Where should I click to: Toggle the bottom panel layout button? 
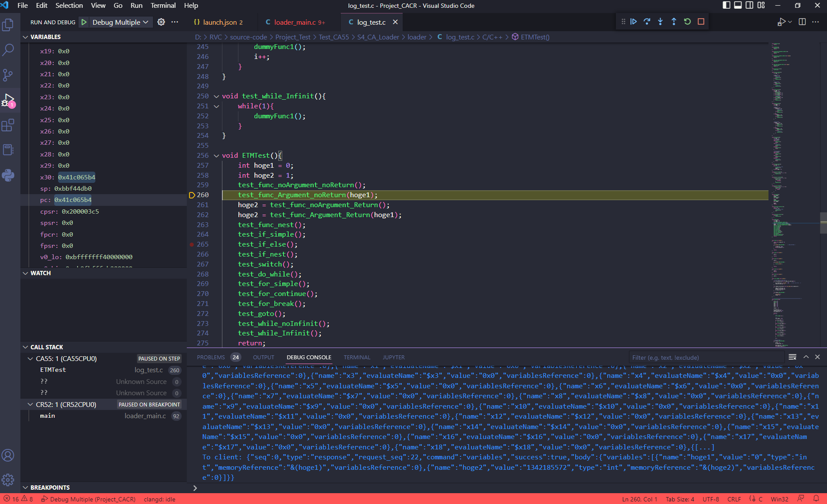(738, 6)
